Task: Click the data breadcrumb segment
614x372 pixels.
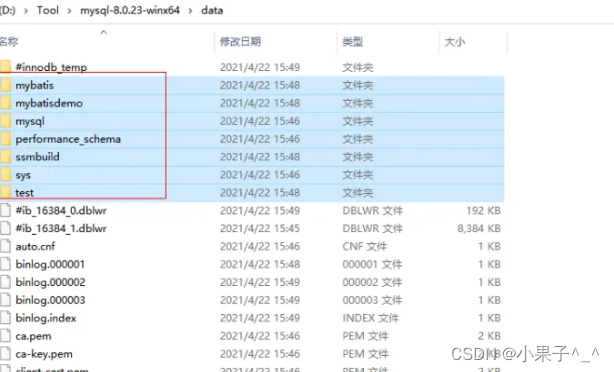Action: [x=212, y=10]
